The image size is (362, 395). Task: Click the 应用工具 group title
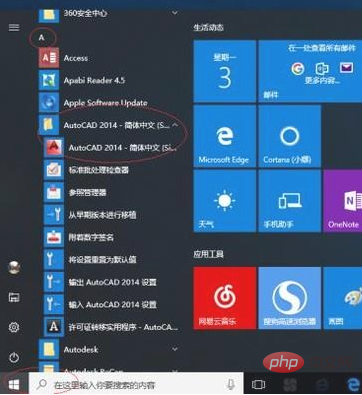(x=208, y=254)
